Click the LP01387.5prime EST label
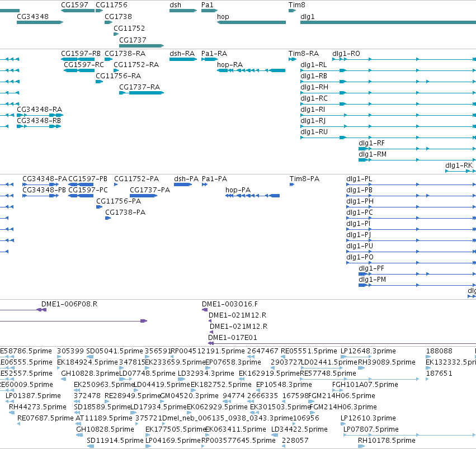Image resolution: width=476 pixels, height=449 pixels. point(33,396)
